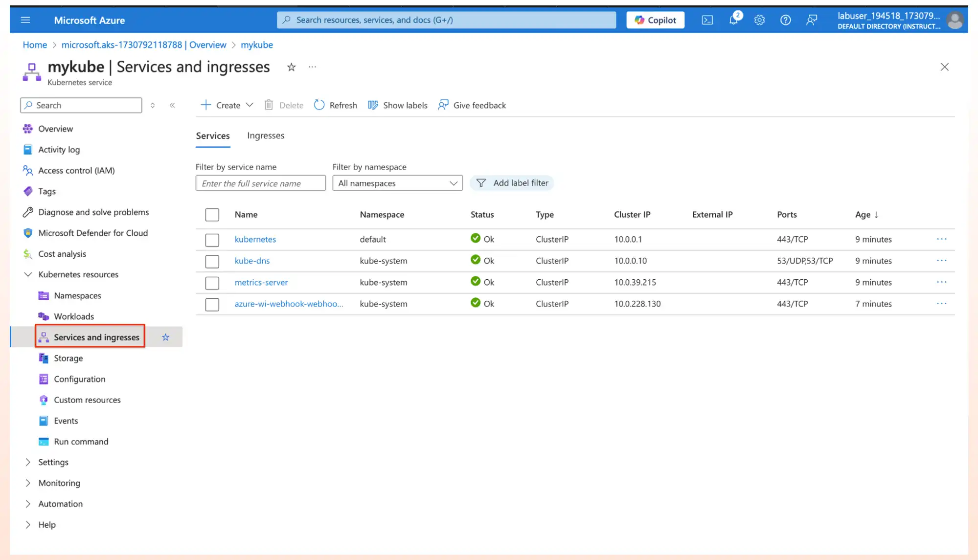978x560 pixels.
Task: Select the Services tab
Action: pyautogui.click(x=213, y=135)
